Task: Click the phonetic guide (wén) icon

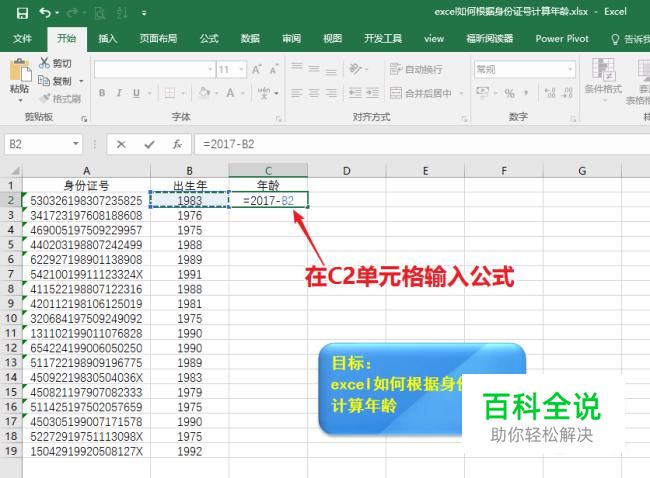Action: coord(264,93)
